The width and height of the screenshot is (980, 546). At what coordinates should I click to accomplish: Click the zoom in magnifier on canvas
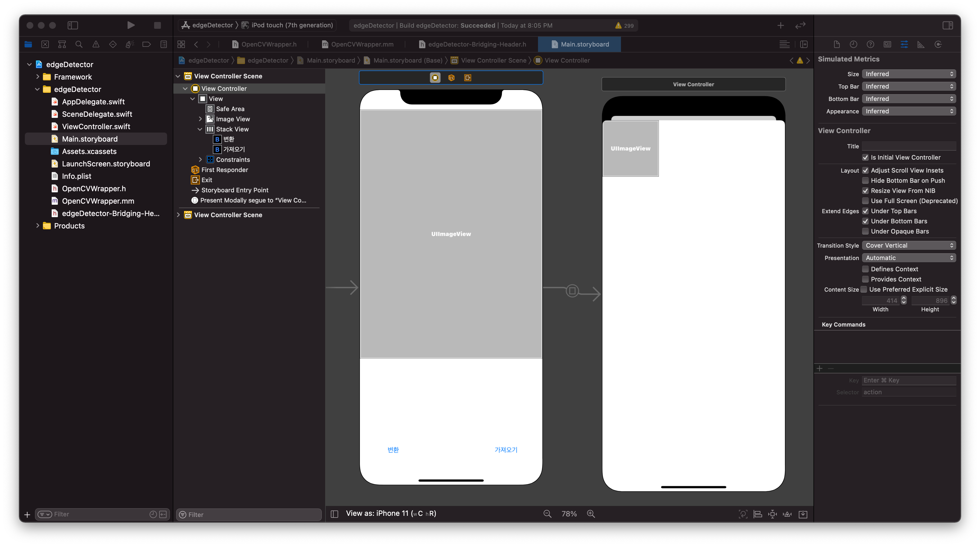coord(591,514)
